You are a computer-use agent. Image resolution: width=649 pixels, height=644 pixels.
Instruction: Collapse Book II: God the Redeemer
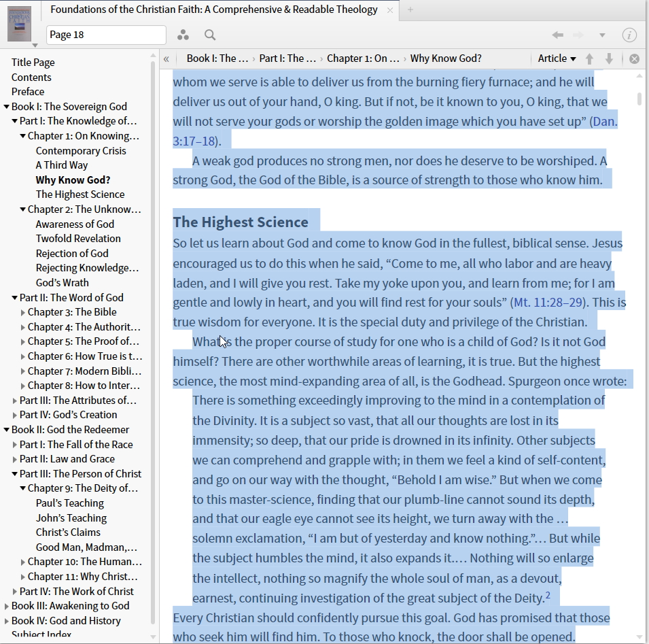(x=6, y=430)
